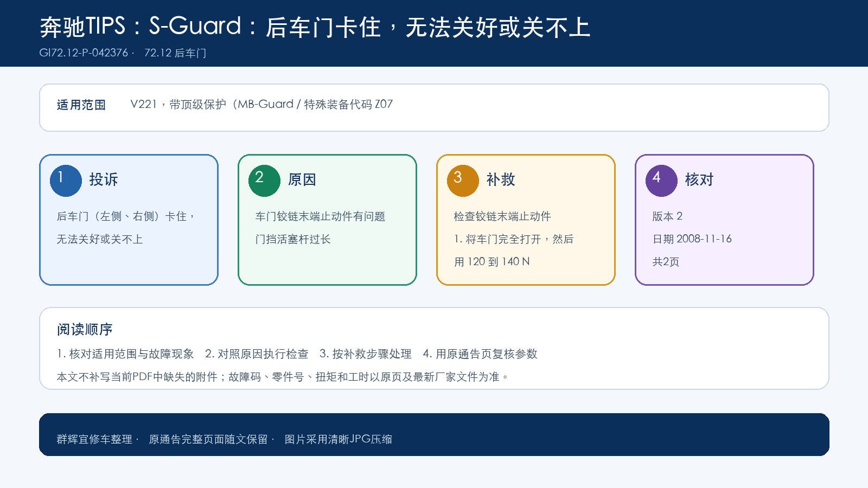This screenshot has height=488, width=868.
Task: Click the 72.12 后车门 subtitle
Action: (x=175, y=53)
